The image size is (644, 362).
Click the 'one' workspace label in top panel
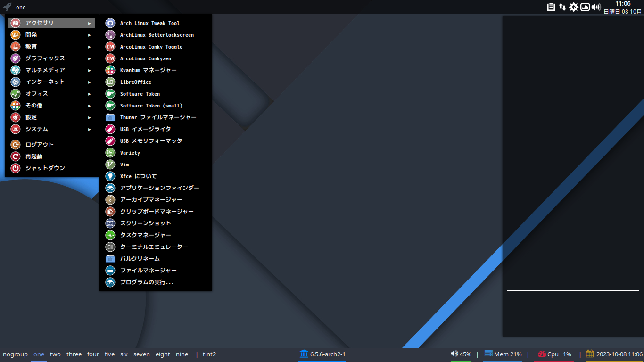click(21, 8)
